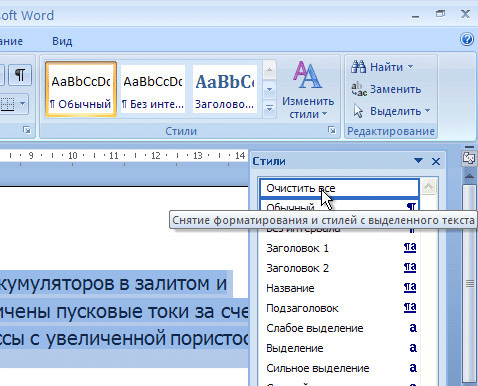The width and height of the screenshot is (478, 386).
Task: Click the horizontal ruler at mark 12
Action: tap(156, 156)
